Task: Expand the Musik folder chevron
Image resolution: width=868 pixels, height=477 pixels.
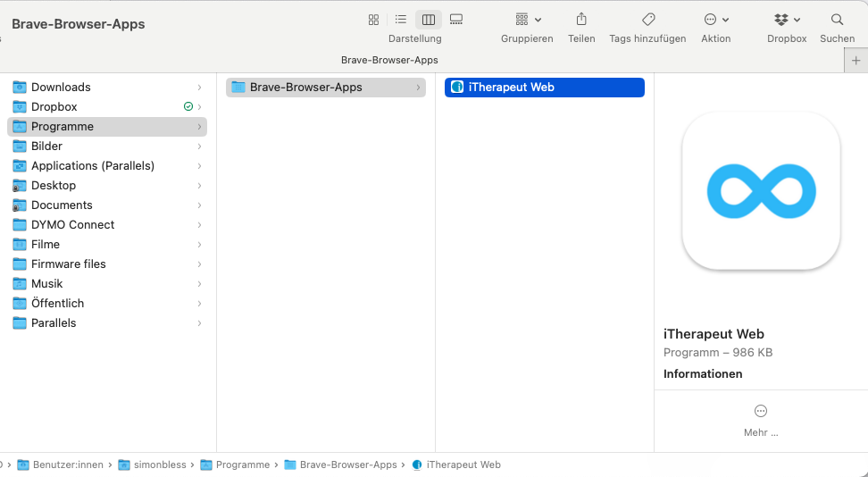Action: (199, 284)
